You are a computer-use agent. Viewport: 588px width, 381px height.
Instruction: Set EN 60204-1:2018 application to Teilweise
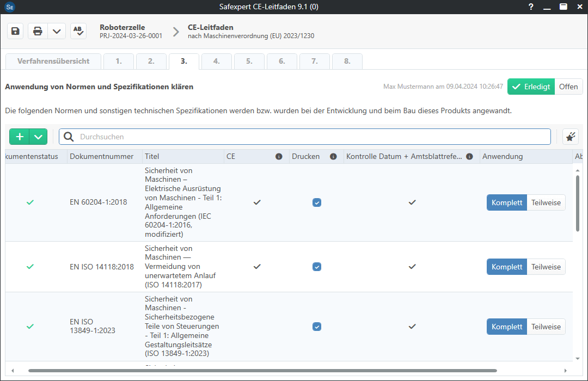[546, 202]
